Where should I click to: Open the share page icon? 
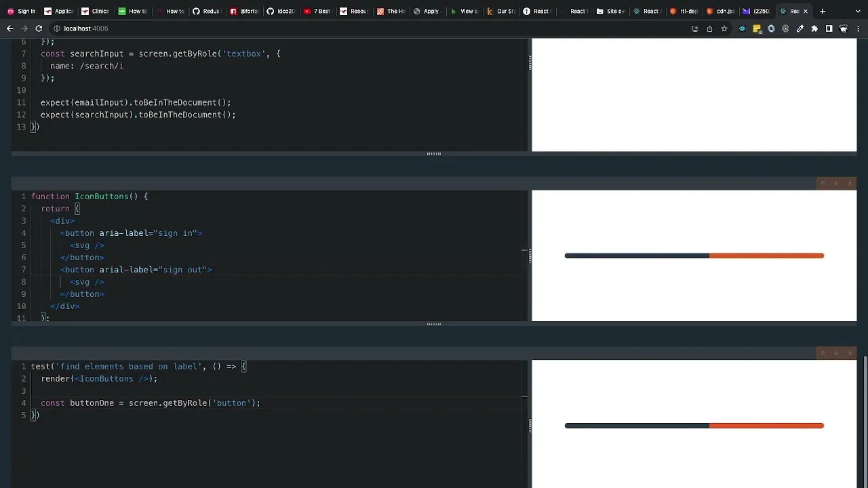tap(709, 28)
